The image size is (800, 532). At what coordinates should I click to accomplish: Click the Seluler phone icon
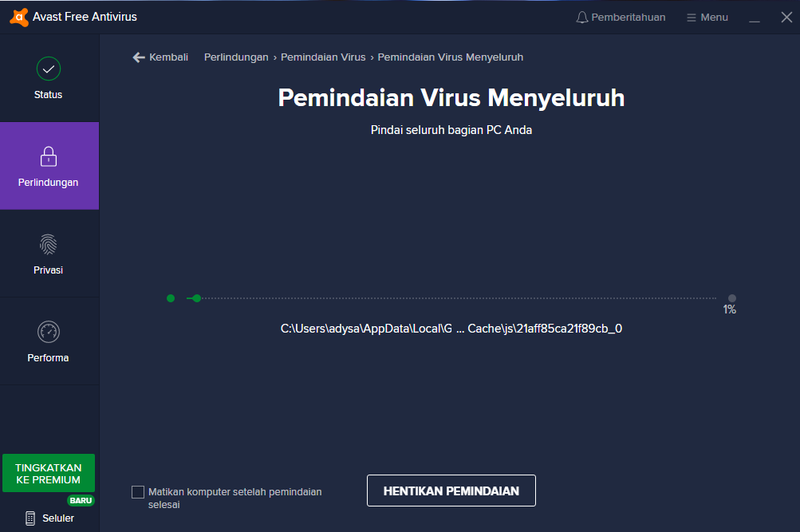point(30,518)
